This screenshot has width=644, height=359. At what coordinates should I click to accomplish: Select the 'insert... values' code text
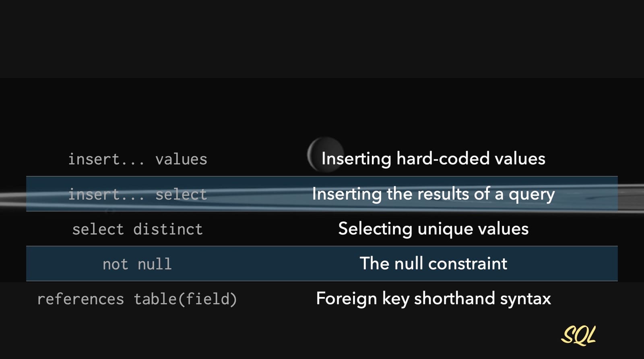(x=137, y=159)
